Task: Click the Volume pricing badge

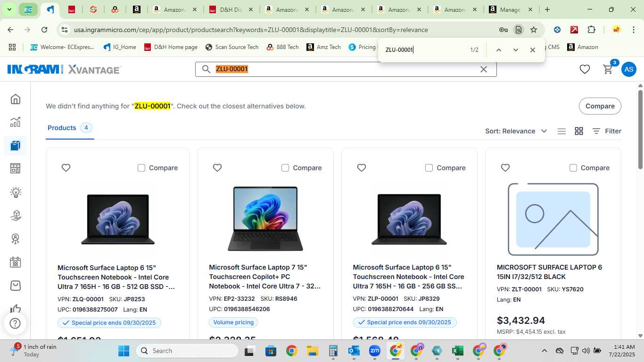Action: (x=233, y=322)
